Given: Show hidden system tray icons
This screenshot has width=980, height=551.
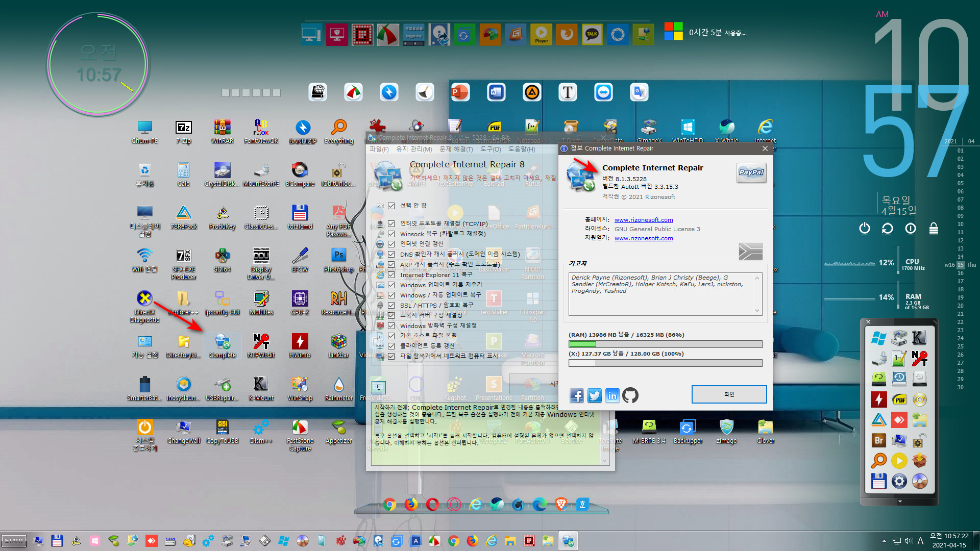Looking at the screenshot, I should 884,541.
